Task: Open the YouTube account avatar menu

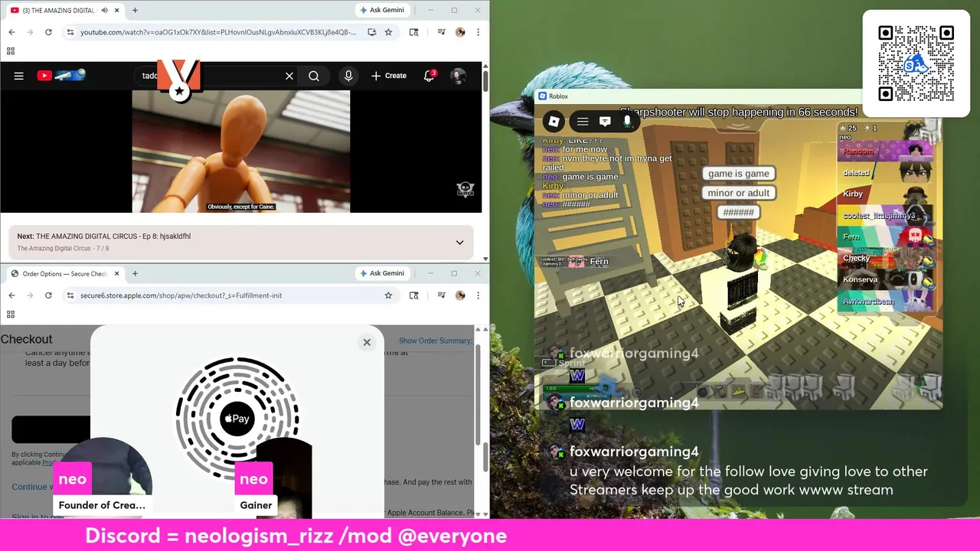Action: pos(458,76)
